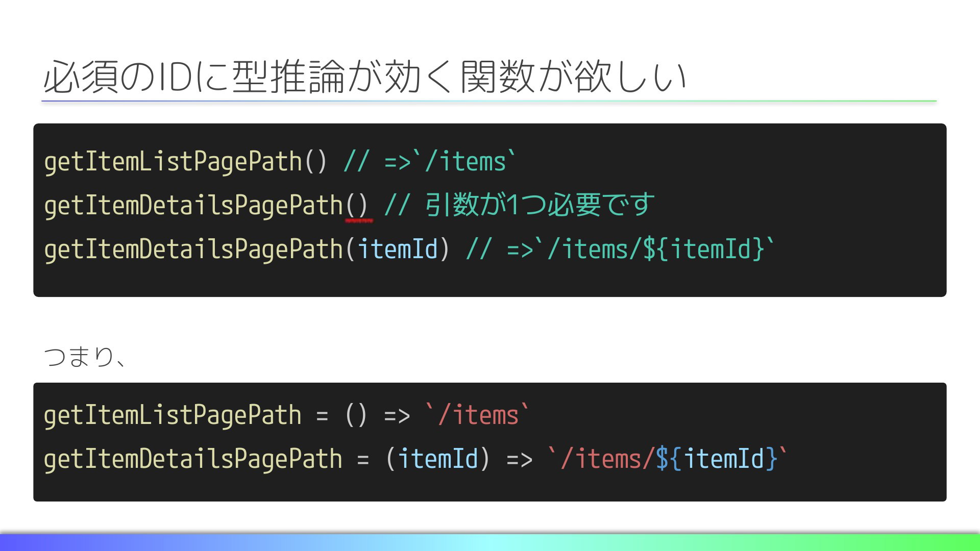This screenshot has width=980, height=551.
Task: Click the red `/items` string literal
Action: coord(478,414)
